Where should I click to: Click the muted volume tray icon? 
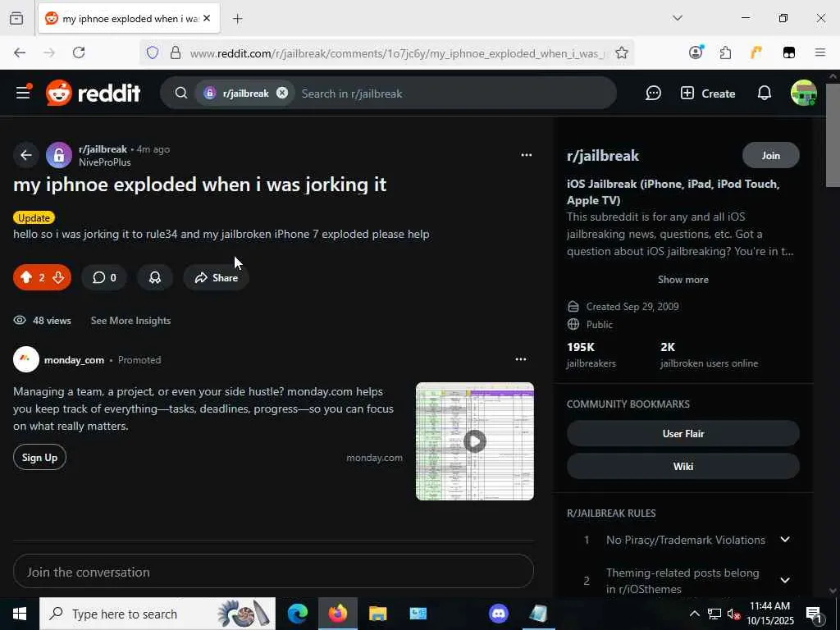(734, 614)
